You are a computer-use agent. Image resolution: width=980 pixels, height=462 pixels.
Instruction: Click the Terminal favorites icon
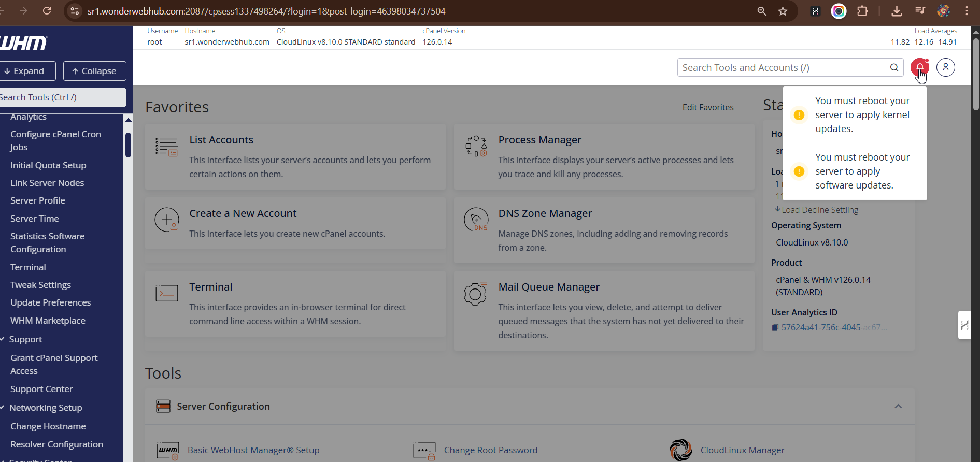point(166,293)
